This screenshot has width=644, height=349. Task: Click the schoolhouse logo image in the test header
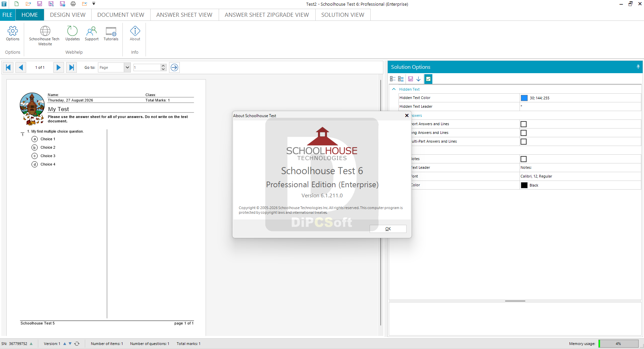[32, 108]
